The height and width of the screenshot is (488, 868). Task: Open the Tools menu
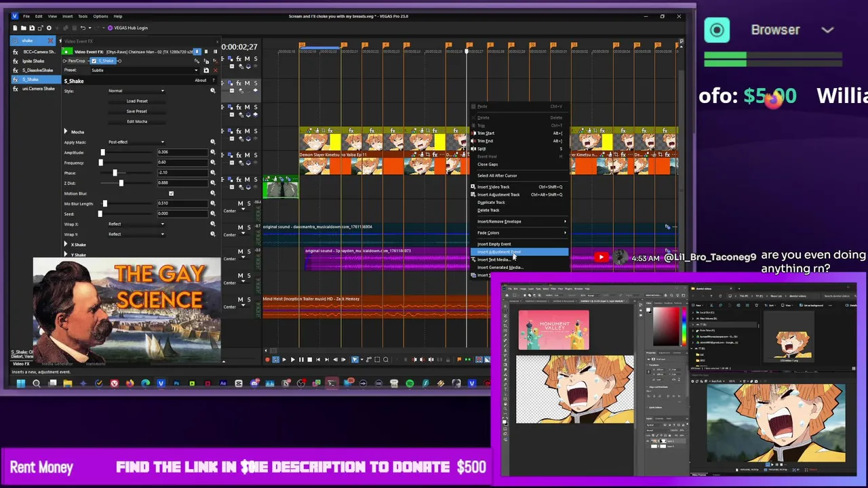coord(83,16)
